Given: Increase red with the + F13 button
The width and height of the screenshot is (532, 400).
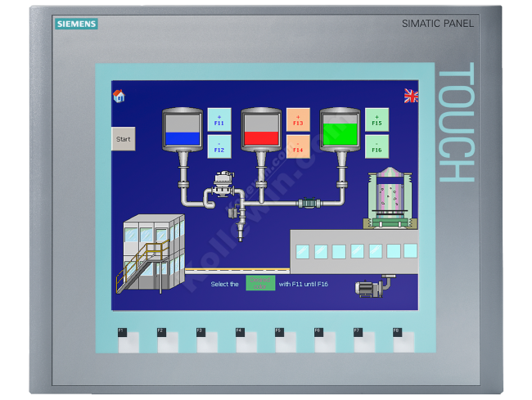Looking at the screenshot, I should coord(298,120).
